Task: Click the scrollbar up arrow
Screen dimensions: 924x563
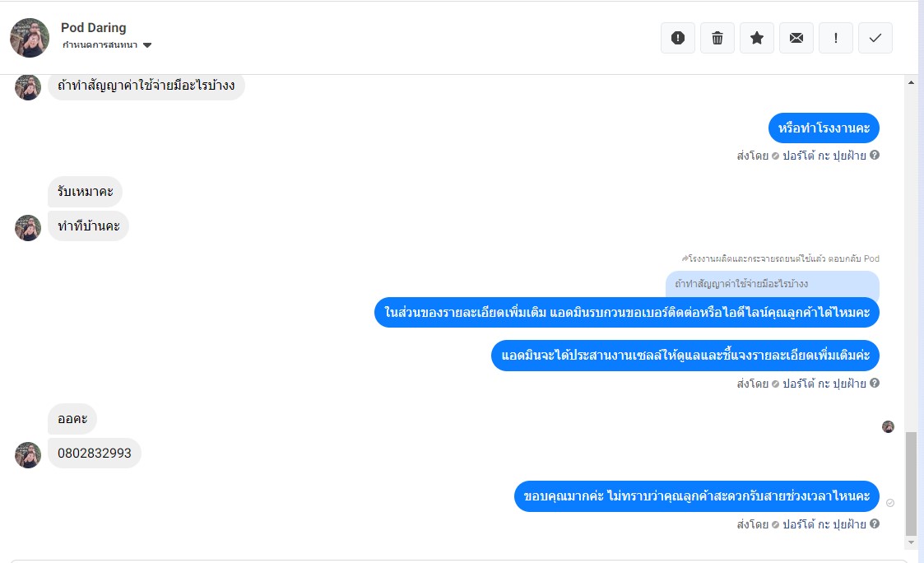Action: pyautogui.click(x=911, y=82)
